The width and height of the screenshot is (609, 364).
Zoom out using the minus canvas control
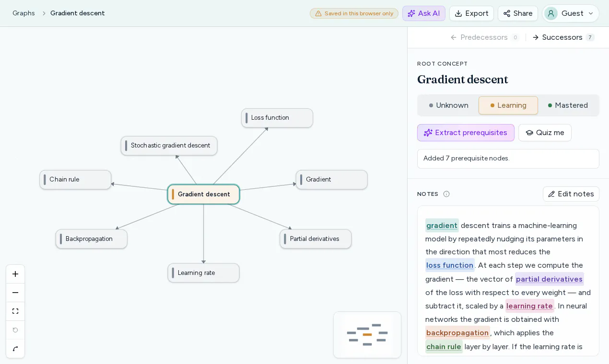[15, 293]
